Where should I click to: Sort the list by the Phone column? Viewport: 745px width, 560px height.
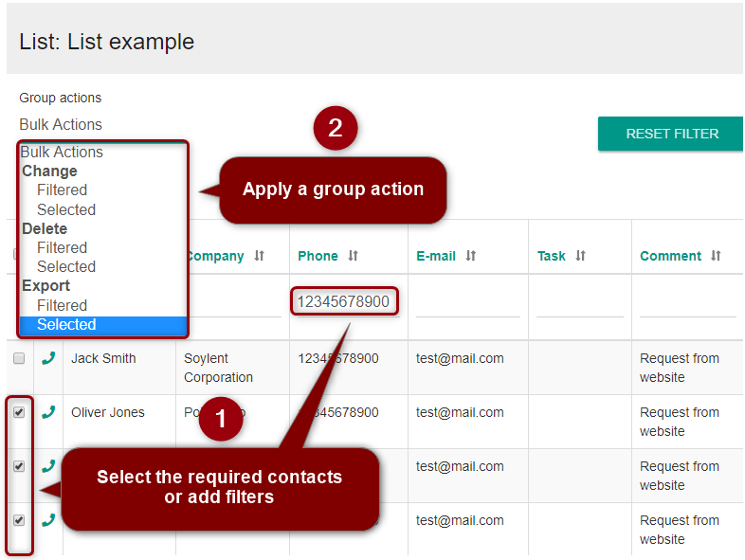353,256
